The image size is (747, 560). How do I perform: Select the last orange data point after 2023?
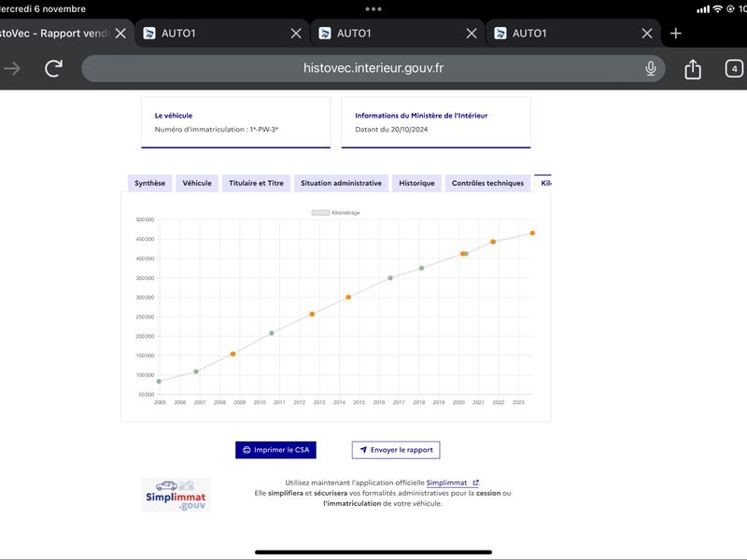532,233
